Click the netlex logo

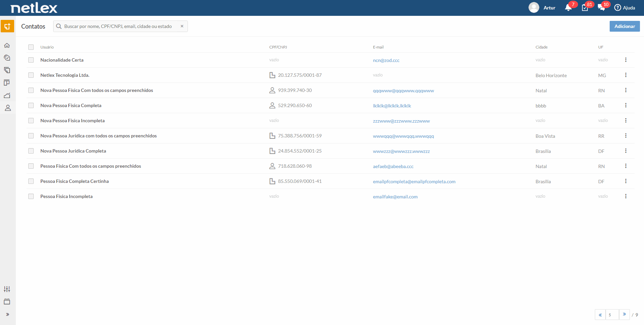(34, 8)
